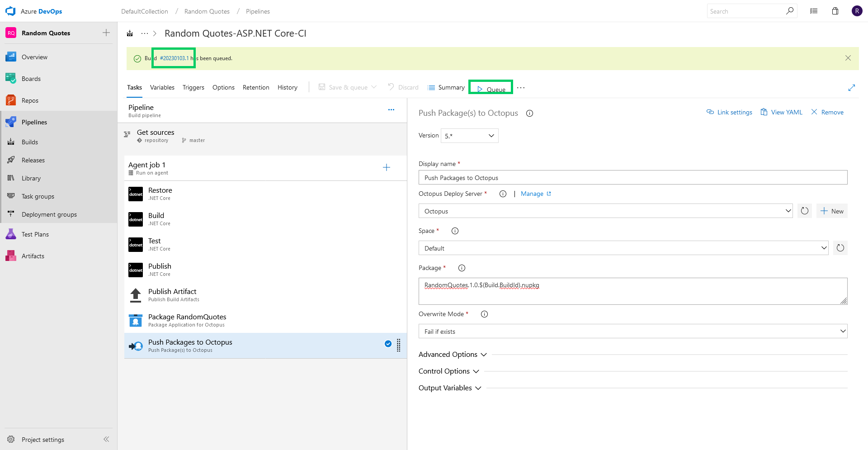Collapse the sidebar with double-chevron icon
The width and height of the screenshot is (868, 450).
(x=106, y=439)
